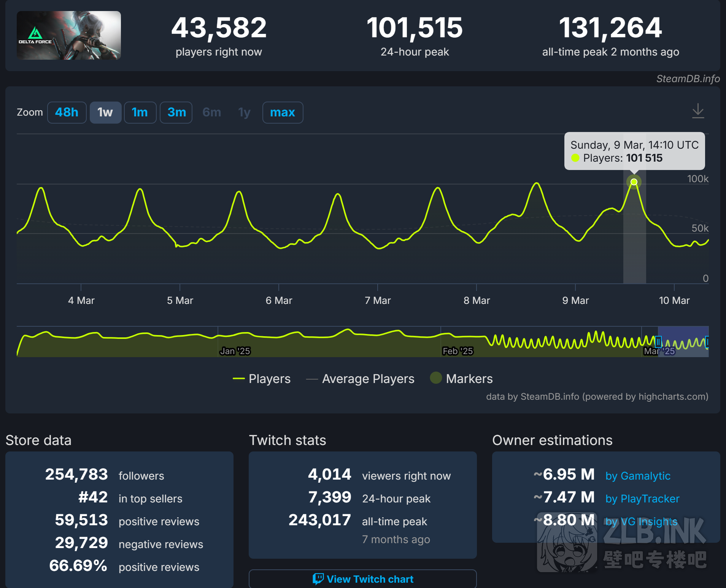
Task: Toggle the Players series in legend
Action: 262,379
